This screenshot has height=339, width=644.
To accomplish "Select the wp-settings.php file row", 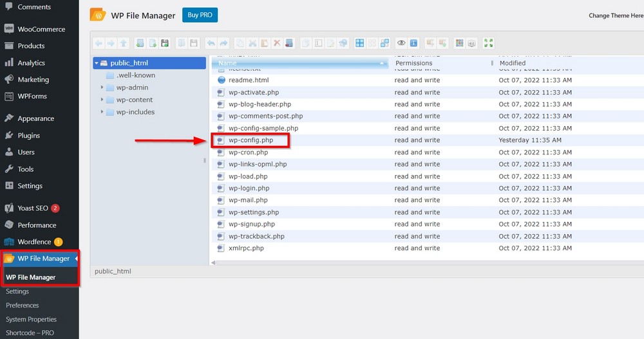I will (428, 212).
